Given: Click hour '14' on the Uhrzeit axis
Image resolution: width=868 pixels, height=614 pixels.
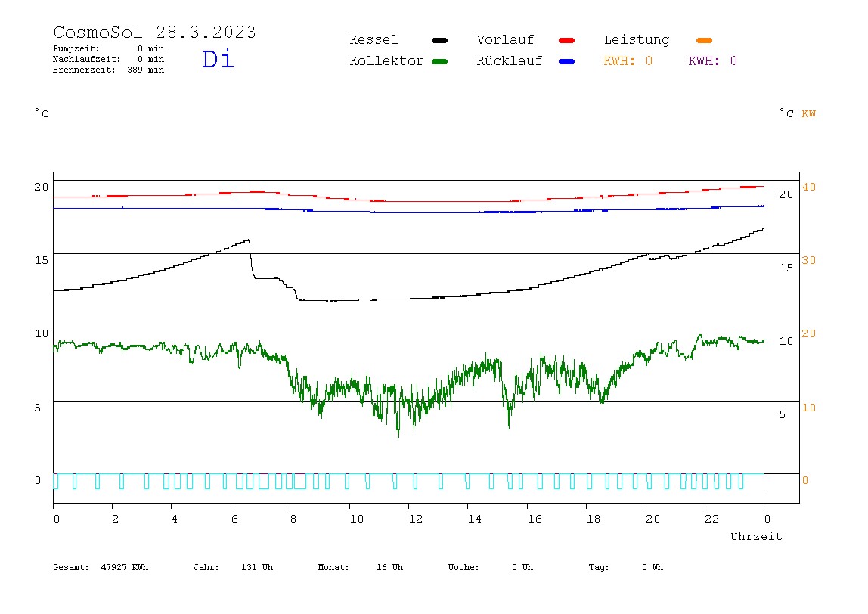Looking at the screenshot, I should click(474, 519).
